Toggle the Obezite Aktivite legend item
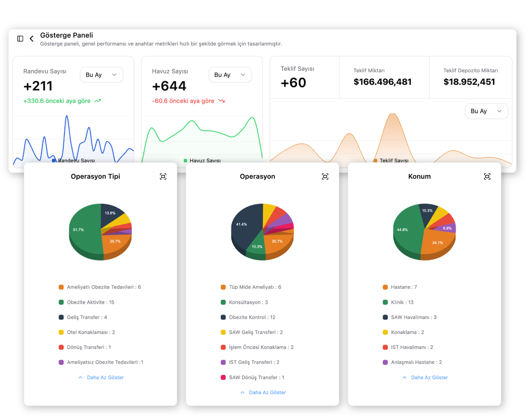This screenshot has height=420, width=525. [x=90, y=302]
